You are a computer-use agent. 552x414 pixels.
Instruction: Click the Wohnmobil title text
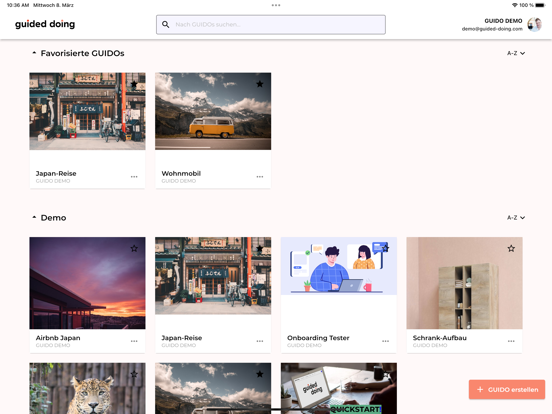(x=181, y=173)
